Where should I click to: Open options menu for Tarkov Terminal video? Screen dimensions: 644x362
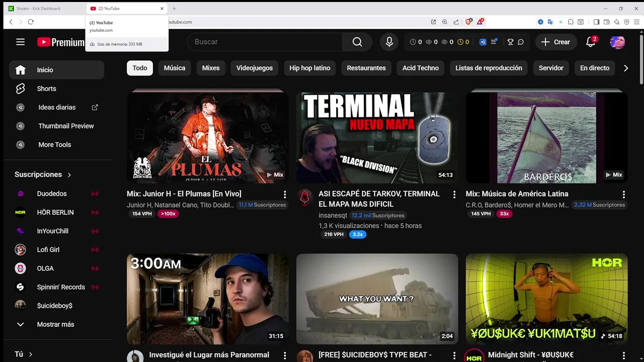[x=454, y=195]
